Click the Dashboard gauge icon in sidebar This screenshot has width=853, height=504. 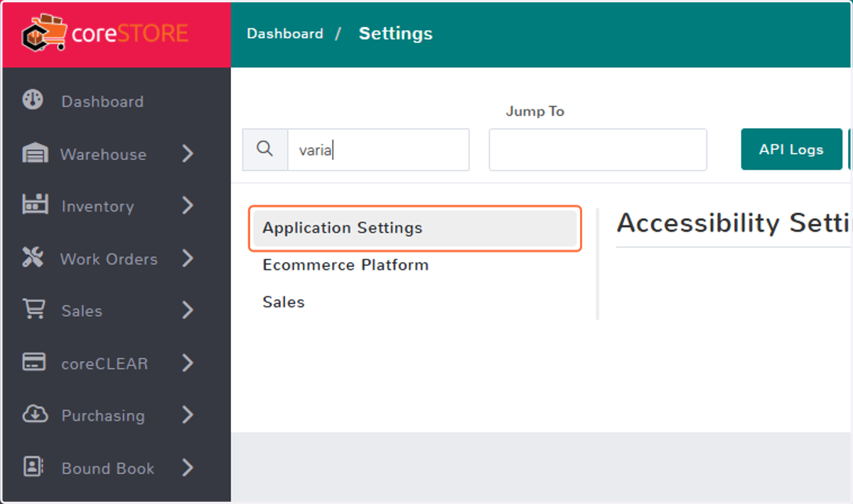[x=33, y=100]
